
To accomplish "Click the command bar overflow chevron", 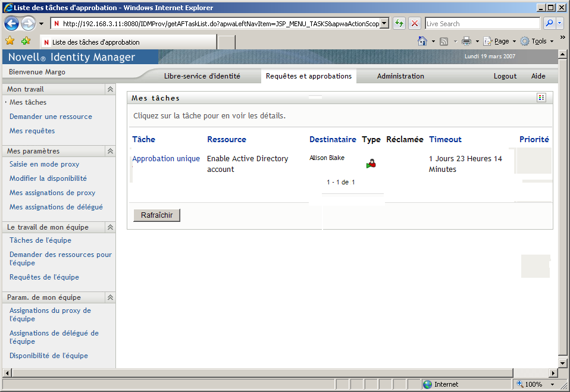I will point(563,37).
